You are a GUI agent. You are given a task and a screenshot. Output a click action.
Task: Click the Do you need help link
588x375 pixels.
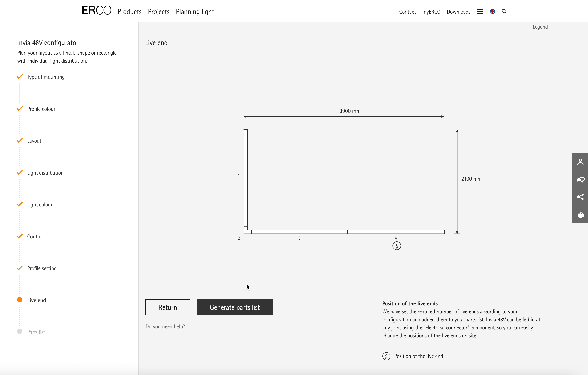point(165,326)
